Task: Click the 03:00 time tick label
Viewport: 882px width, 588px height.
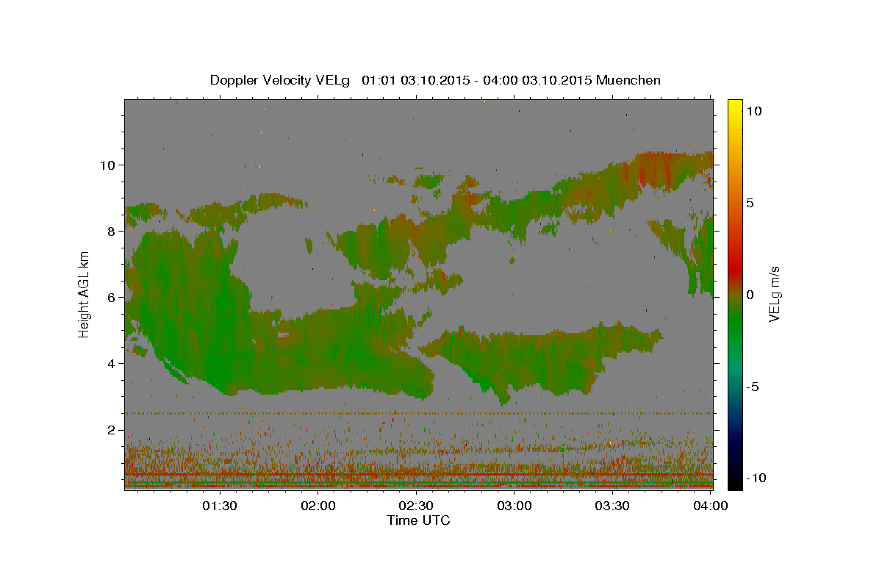Action: [514, 506]
